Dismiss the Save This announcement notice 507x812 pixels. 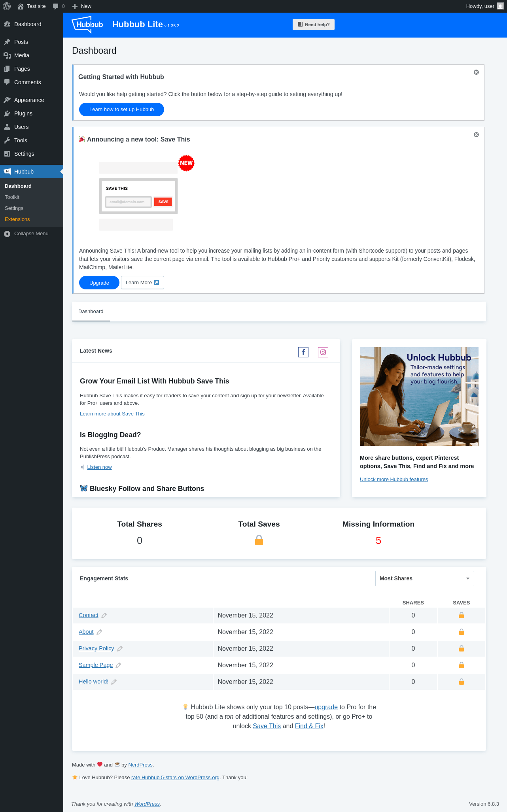(x=476, y=135)
